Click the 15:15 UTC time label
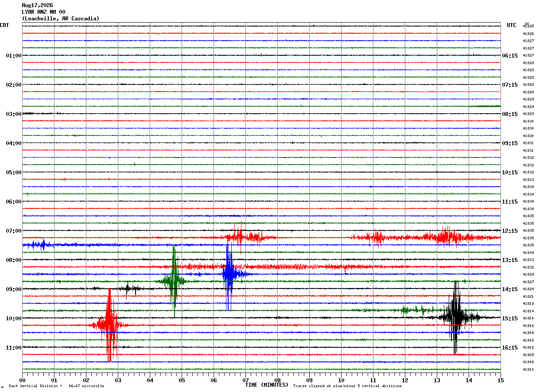 click(x=510, y=319)
